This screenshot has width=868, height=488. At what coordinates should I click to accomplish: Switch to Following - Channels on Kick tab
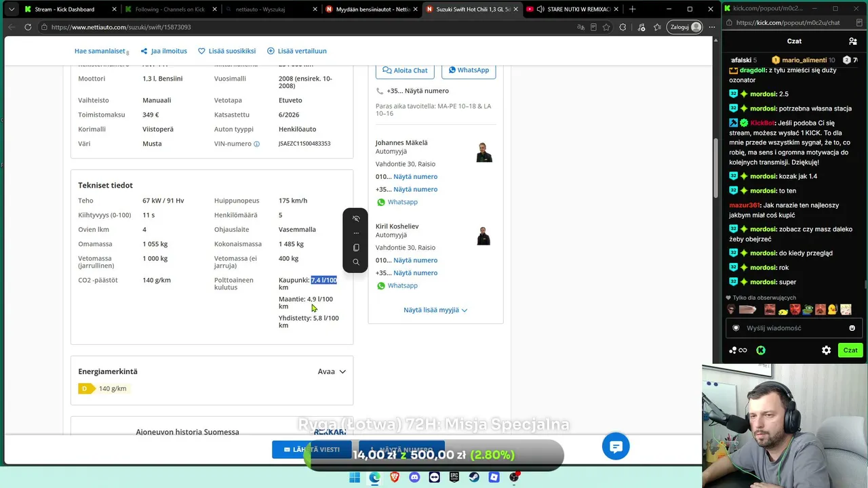170,9
